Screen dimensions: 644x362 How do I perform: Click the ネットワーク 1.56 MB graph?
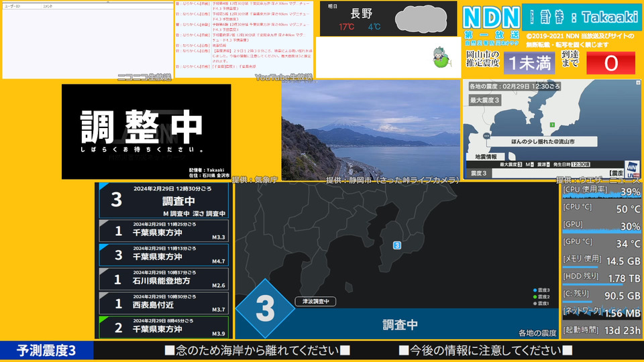click(x=601, y=313)
